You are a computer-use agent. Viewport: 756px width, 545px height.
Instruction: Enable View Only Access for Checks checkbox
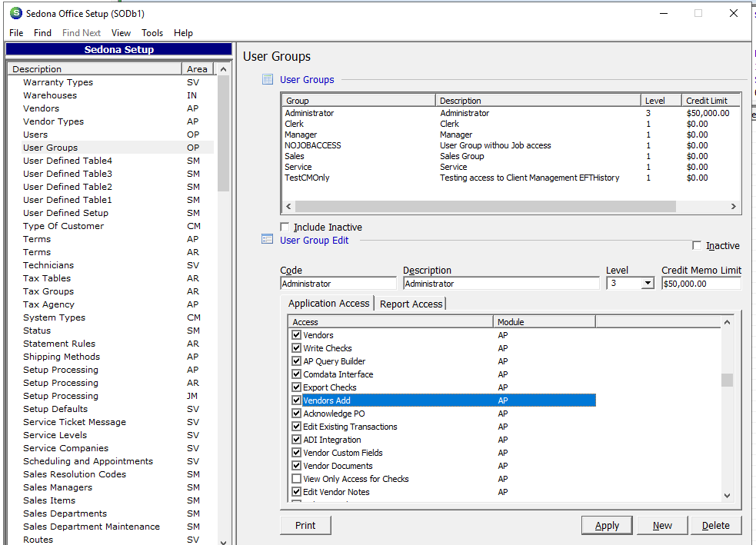(x=297, y=478)
